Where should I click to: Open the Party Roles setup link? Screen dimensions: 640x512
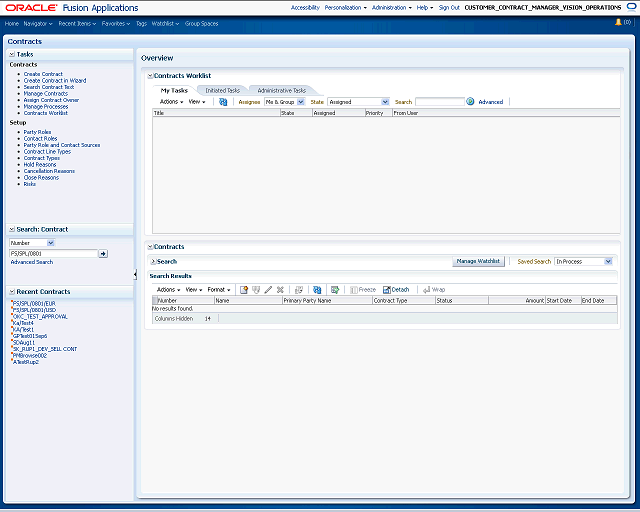38,132
